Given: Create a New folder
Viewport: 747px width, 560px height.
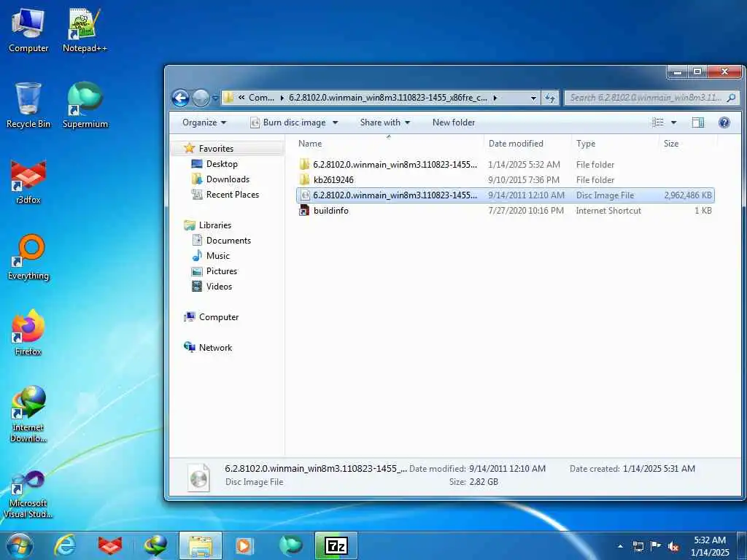Looking at the screenshot, I should (x=454, y=122).
